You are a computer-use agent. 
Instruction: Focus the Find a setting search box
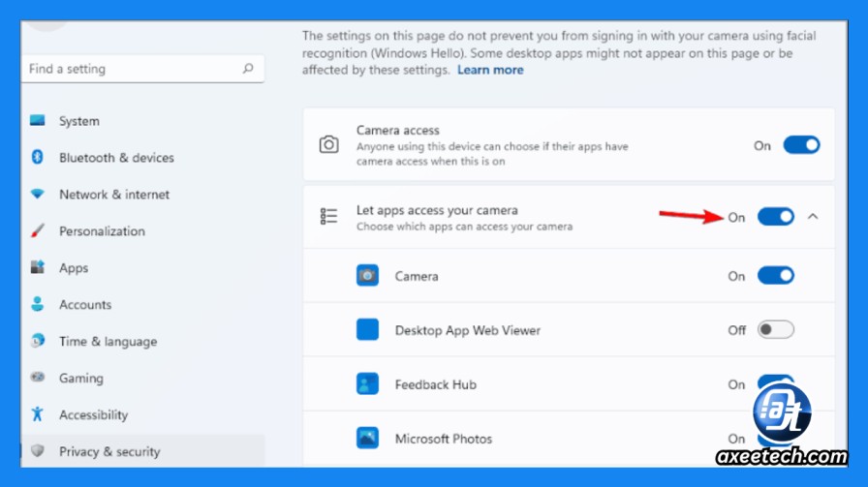coord(142,69)
